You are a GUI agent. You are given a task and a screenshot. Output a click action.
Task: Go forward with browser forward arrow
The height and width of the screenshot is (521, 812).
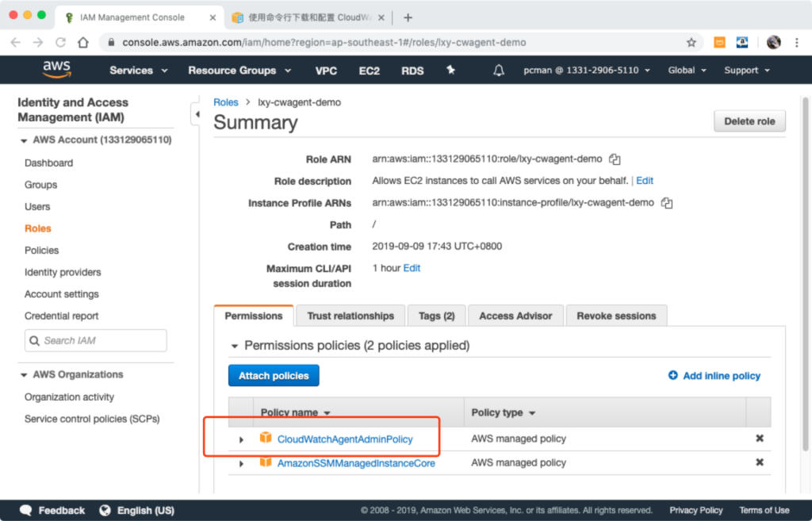[x=38, y=43]
